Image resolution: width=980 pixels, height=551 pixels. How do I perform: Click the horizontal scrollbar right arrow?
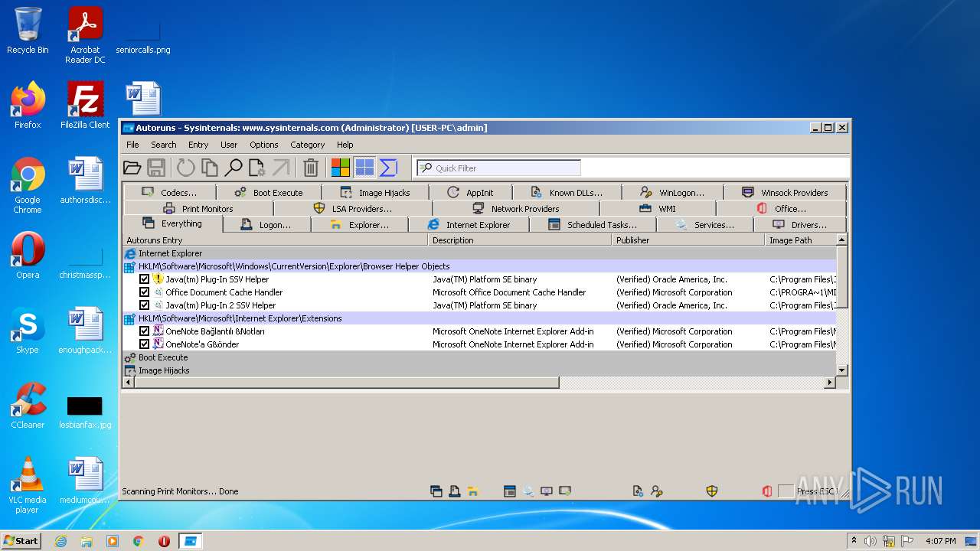click(x=830, y=382)
